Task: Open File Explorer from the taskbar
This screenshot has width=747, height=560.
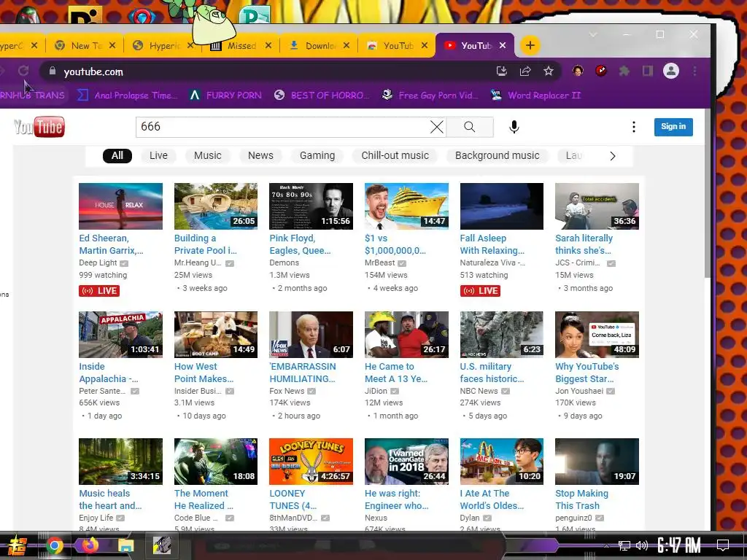Action: point(125,545)
